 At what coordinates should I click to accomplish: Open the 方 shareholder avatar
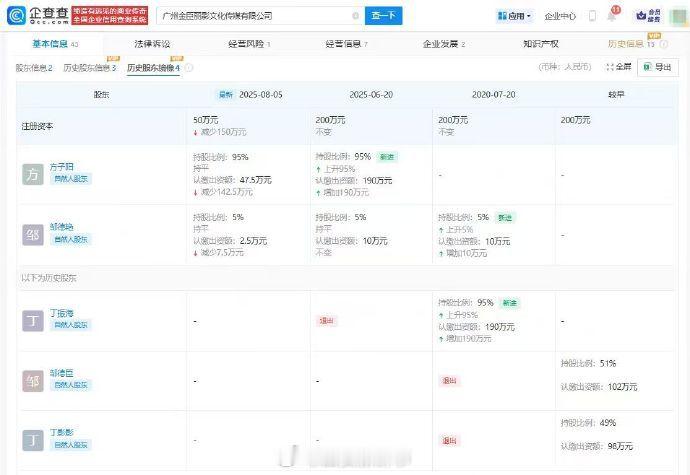tap(33, 174)
